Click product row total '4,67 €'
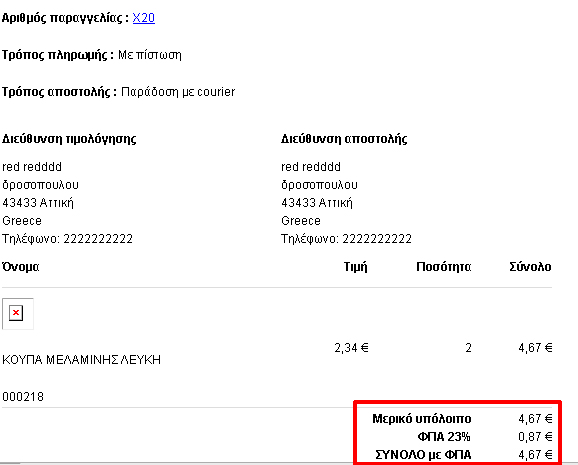 coord(535,348)
